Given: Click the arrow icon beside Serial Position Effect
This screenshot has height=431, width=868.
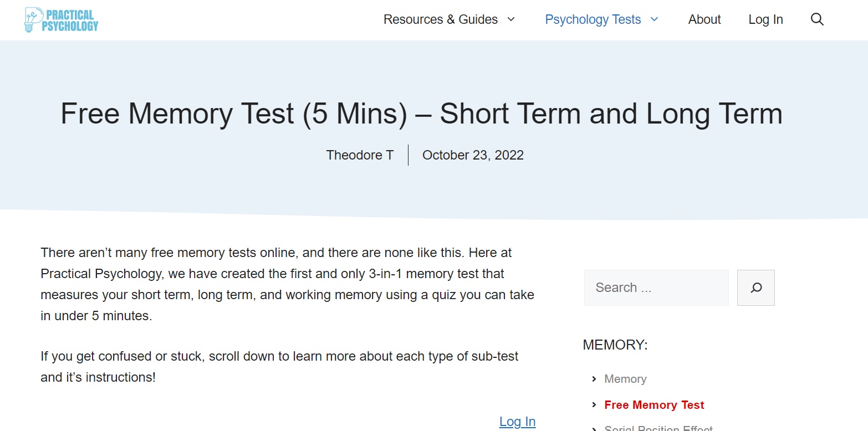Looking at the screenshot, I should [x=593, y=428].
